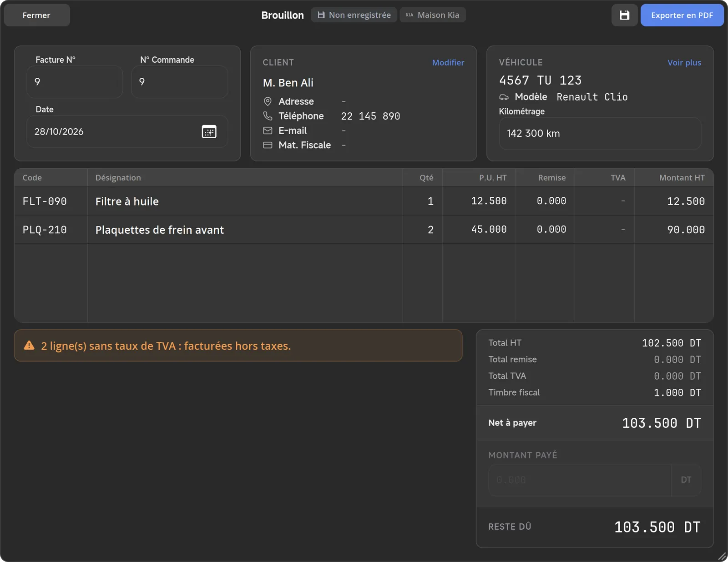Click the phone icon beside Téléphone

coord(268,116)
